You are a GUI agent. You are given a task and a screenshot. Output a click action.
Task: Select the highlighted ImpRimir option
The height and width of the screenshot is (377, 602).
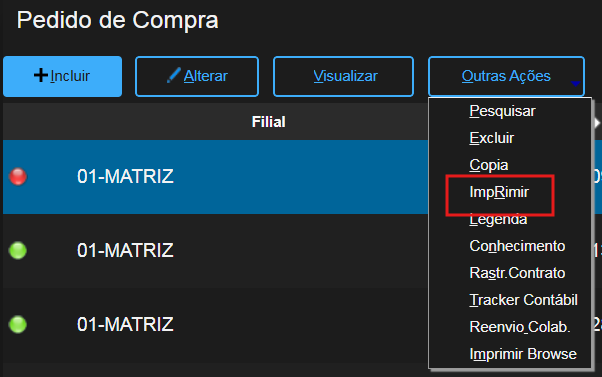pos(499,192)
